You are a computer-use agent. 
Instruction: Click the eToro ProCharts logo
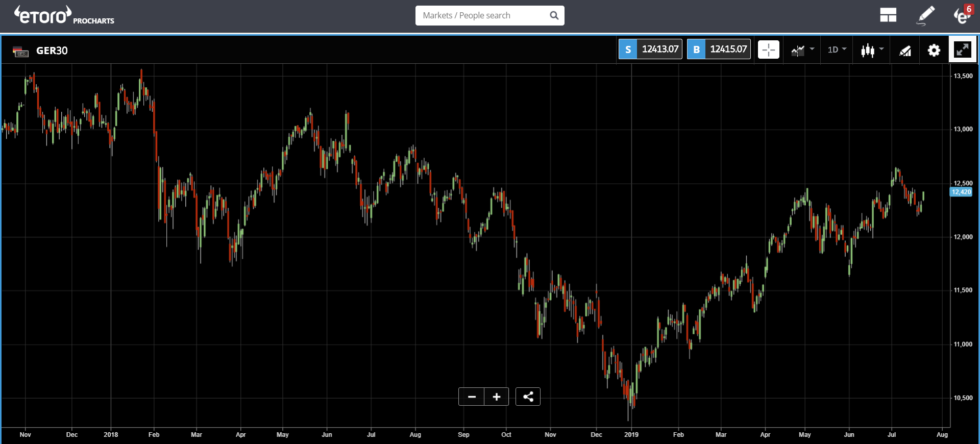(64, 16)
